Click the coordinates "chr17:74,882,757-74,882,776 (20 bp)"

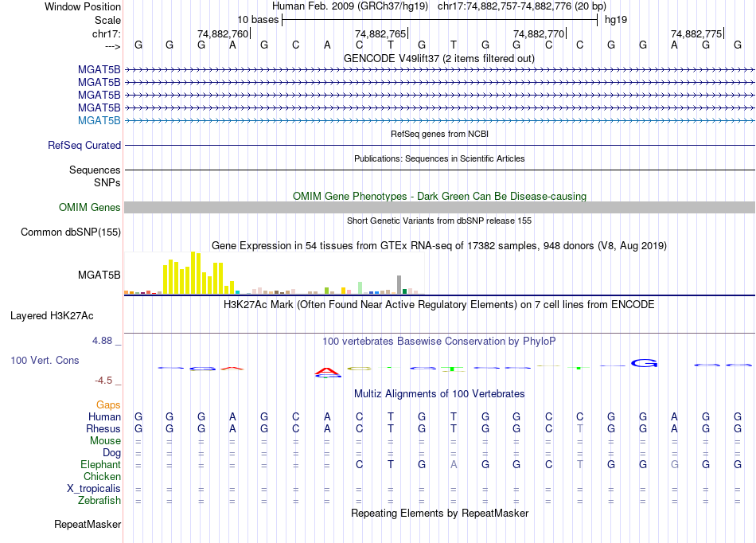click(522, 6)
